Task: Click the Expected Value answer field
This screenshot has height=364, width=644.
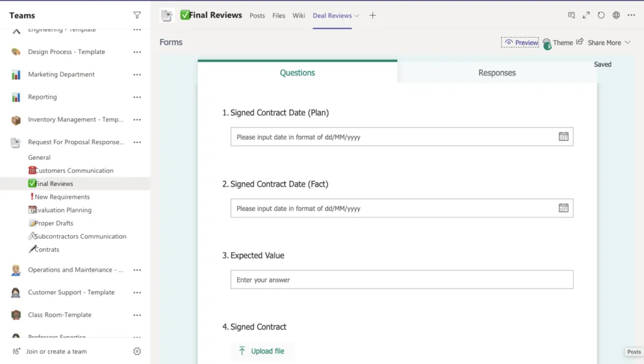Action: point(402,280)
